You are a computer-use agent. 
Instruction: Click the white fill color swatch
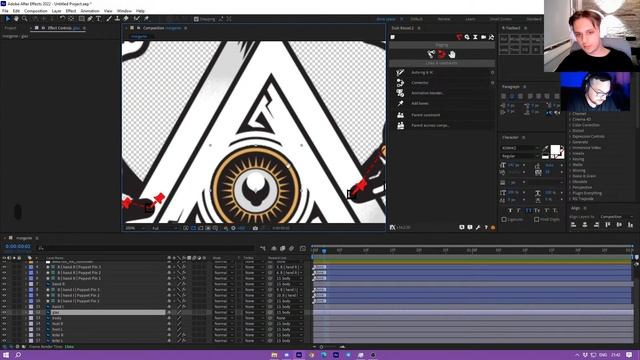555,150
